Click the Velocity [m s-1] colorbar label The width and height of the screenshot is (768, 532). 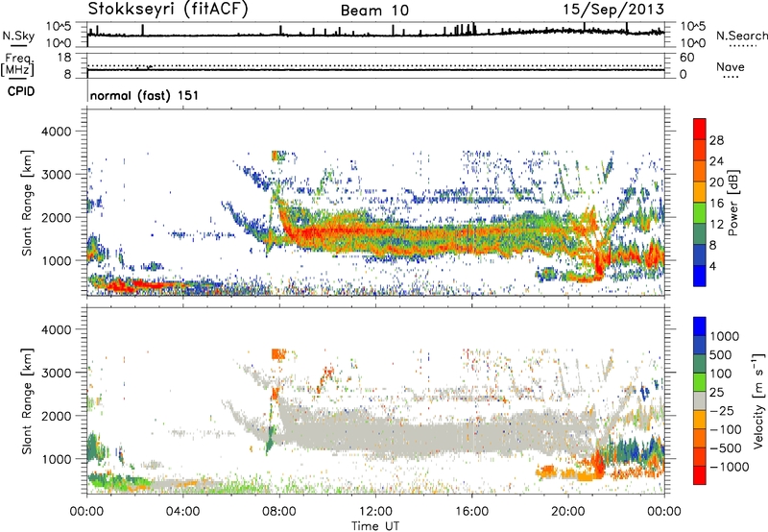758,400
